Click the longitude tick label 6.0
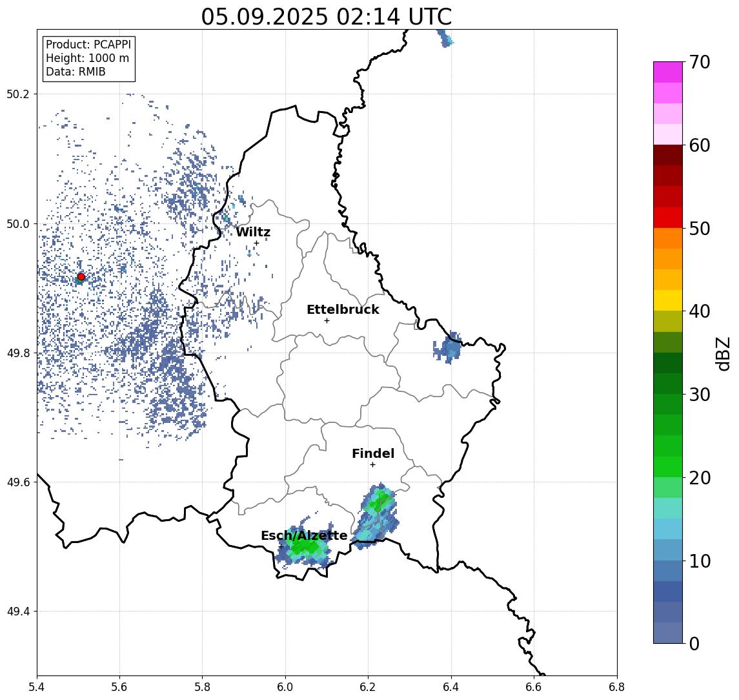 click(286, 687)
